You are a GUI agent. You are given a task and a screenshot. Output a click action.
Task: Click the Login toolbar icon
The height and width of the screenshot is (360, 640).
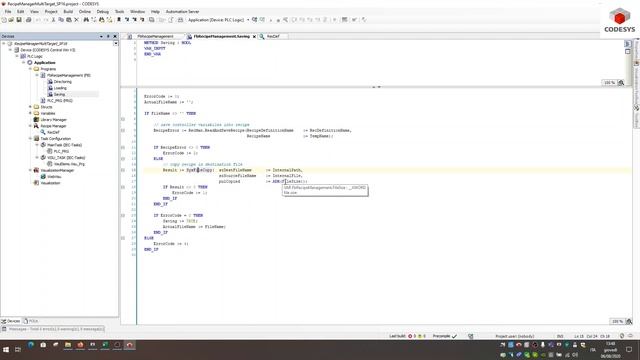(255, 20)
